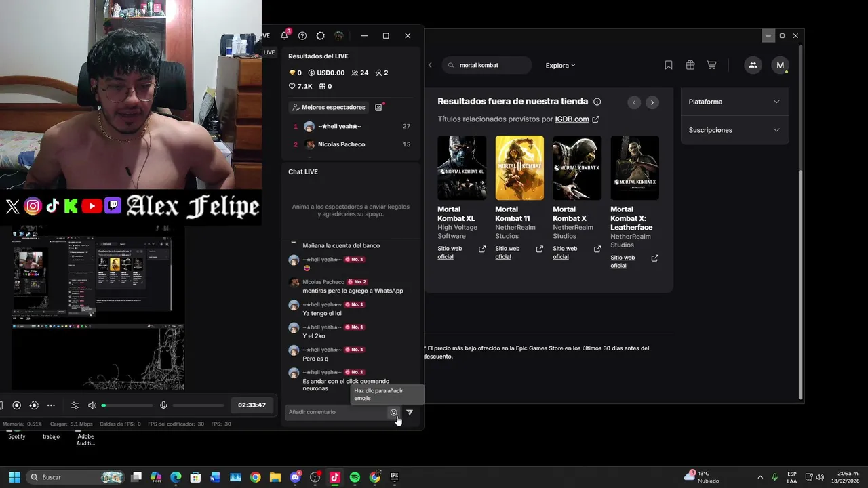This screenshot has height=488, width=868.
Task: Click the info icon beside Resultados fuera
Action: (x=597, y=102)
